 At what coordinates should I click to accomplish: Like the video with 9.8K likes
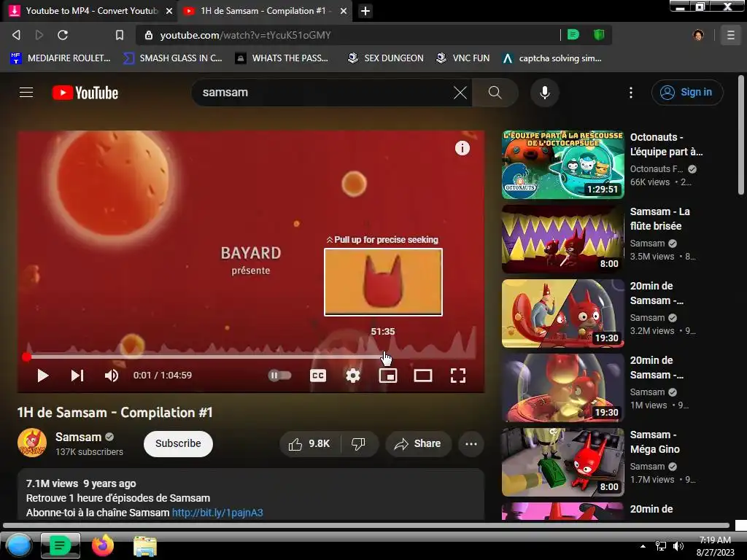(309, 444)
